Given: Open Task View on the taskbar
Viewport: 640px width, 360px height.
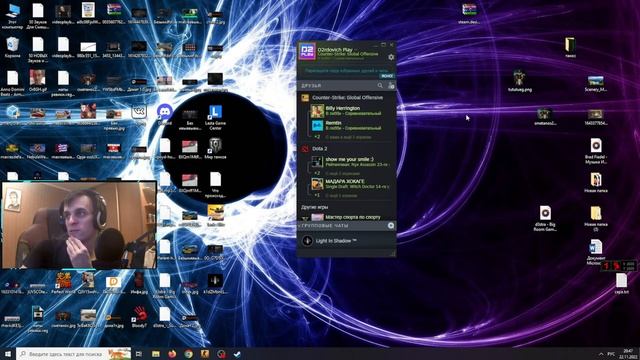Looking at the screenshot, I should [x=139, y=354].
